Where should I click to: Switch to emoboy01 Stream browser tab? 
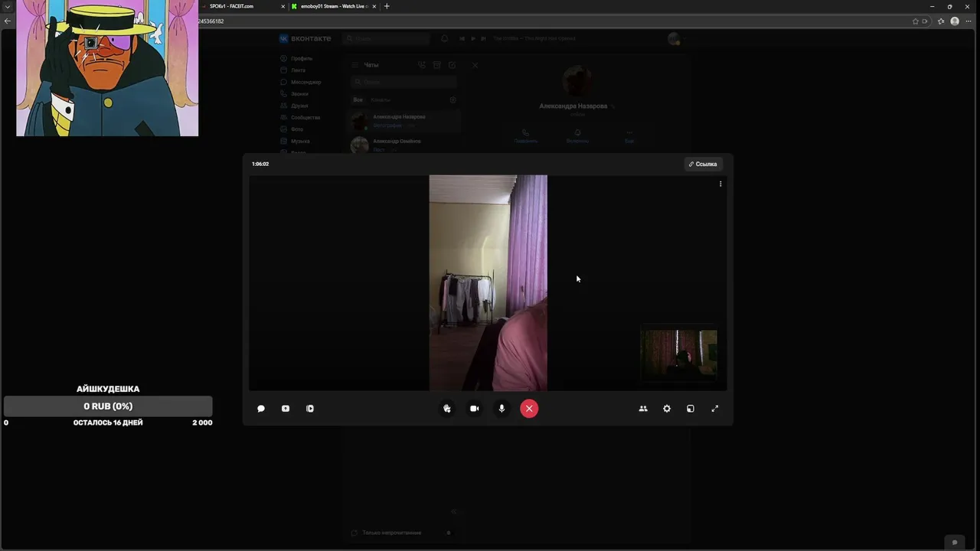coord(334,6)
